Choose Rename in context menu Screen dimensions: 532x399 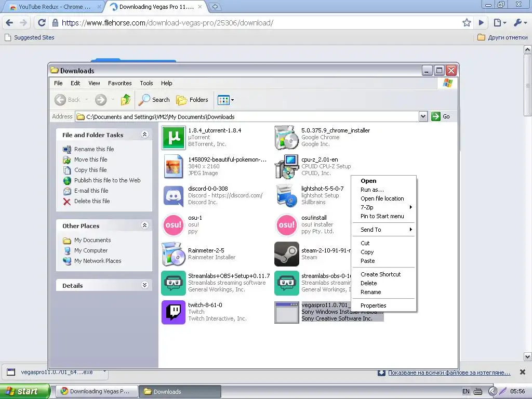point(384,292)
